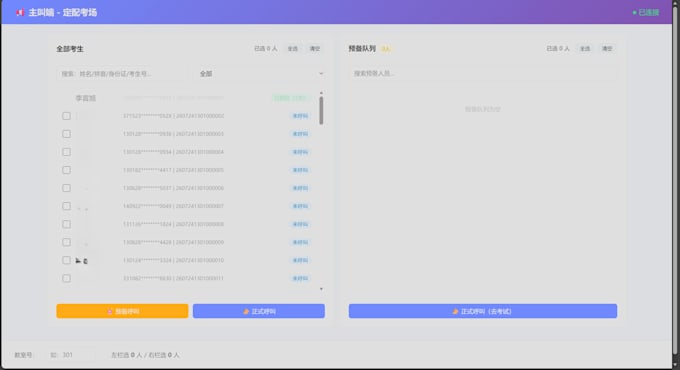The height and width of the screenshot is (370, 680).
Task: Click the 李 name on the faded top row
Action: (x=85, y=98)
